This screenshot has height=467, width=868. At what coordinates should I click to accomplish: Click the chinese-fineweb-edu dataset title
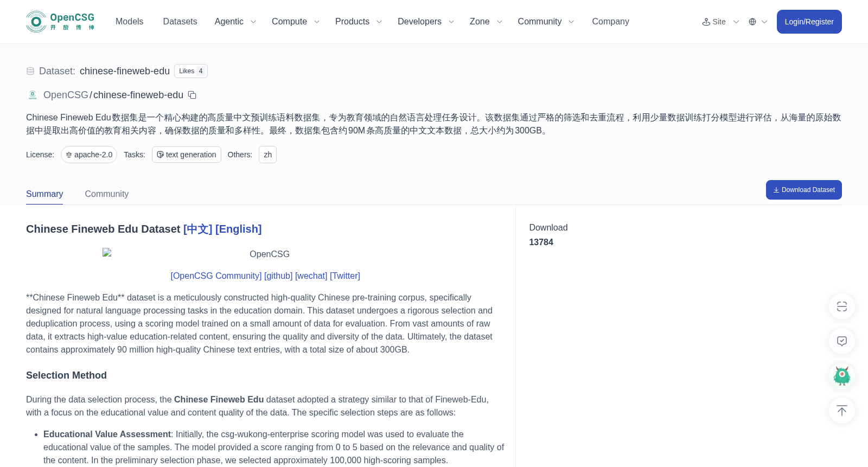(125, 71)
